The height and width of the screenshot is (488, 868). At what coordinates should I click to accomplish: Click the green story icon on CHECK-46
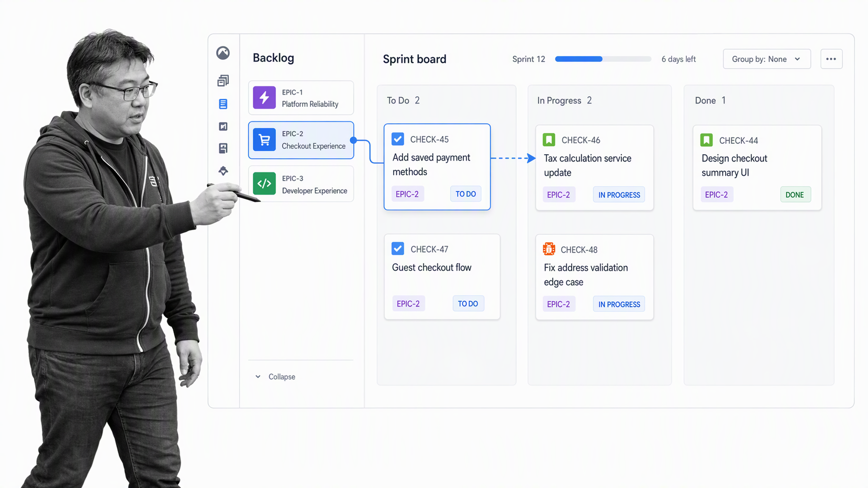click(x=549, y=140)
